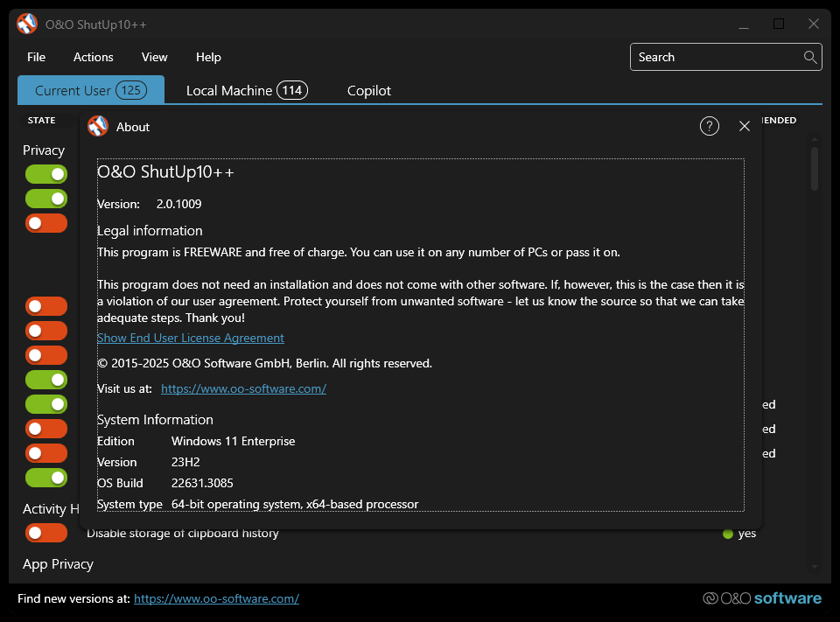Open Show End User License Agreement link
The height and width of the screenshot is (622, 840).
pyautogui.click(x=190, y=338)
